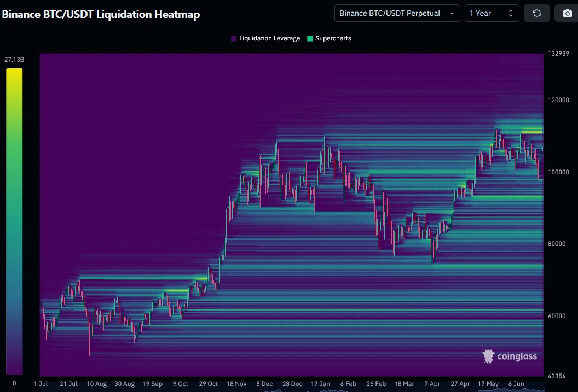578x392 pixels.
Task: Click the 28 Dec date label
Action: click(292, 384)
